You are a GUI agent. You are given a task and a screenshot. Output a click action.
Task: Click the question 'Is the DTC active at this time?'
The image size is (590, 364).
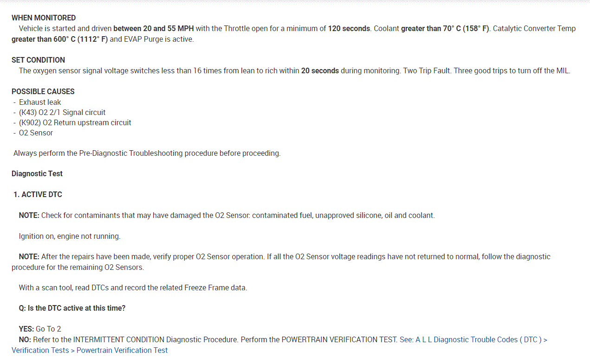[x=72, y=308]
